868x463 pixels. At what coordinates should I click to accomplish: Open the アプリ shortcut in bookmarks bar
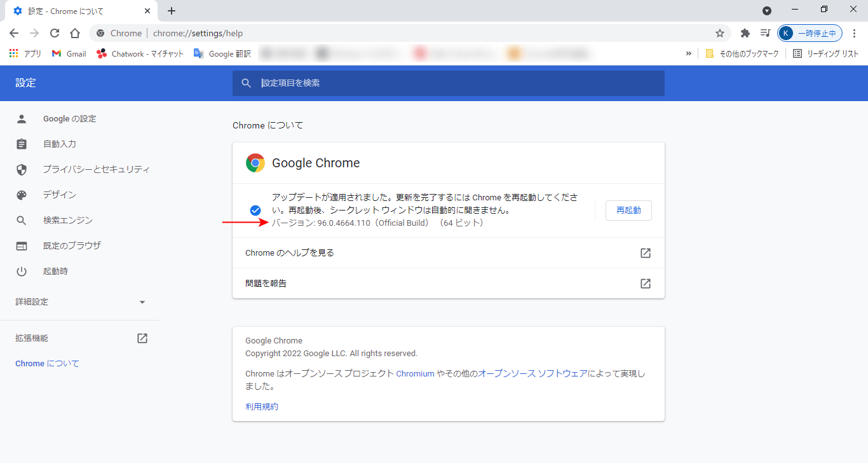[x=25, y=53]
